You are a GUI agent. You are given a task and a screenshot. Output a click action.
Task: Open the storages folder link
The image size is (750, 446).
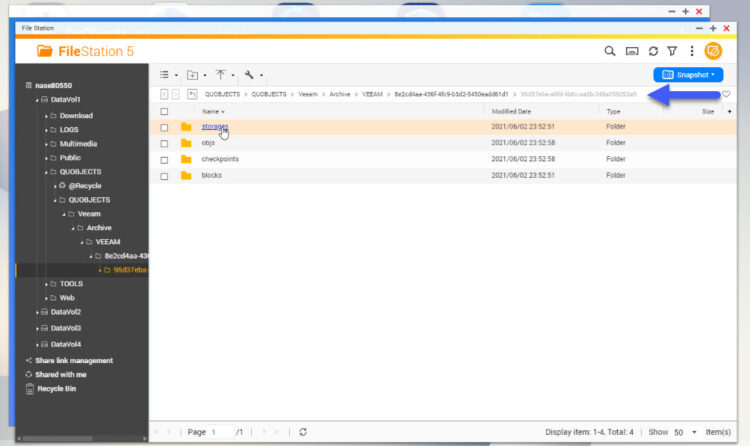coord(215,126)
